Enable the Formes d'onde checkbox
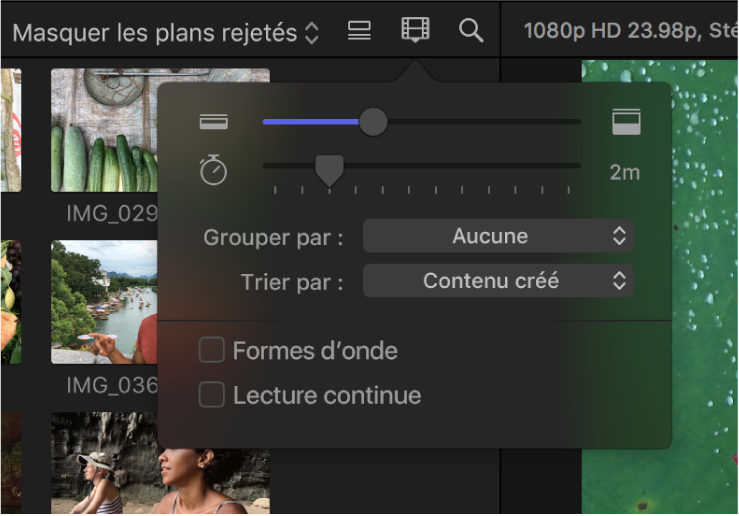Screen dimensions: 739x516 pos(212,350)
